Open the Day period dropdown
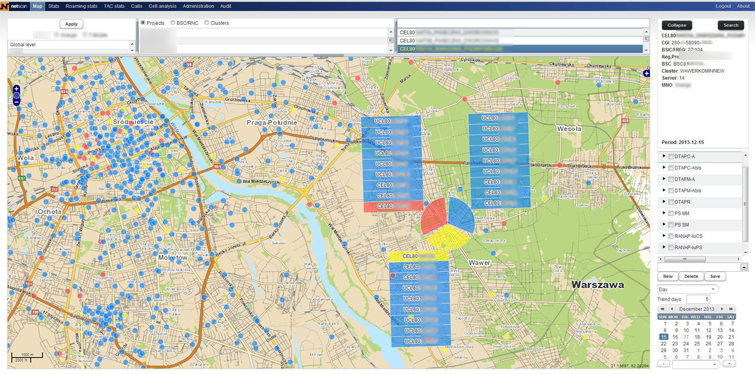The width and height of the screenshot is (755, 374). 688,289
